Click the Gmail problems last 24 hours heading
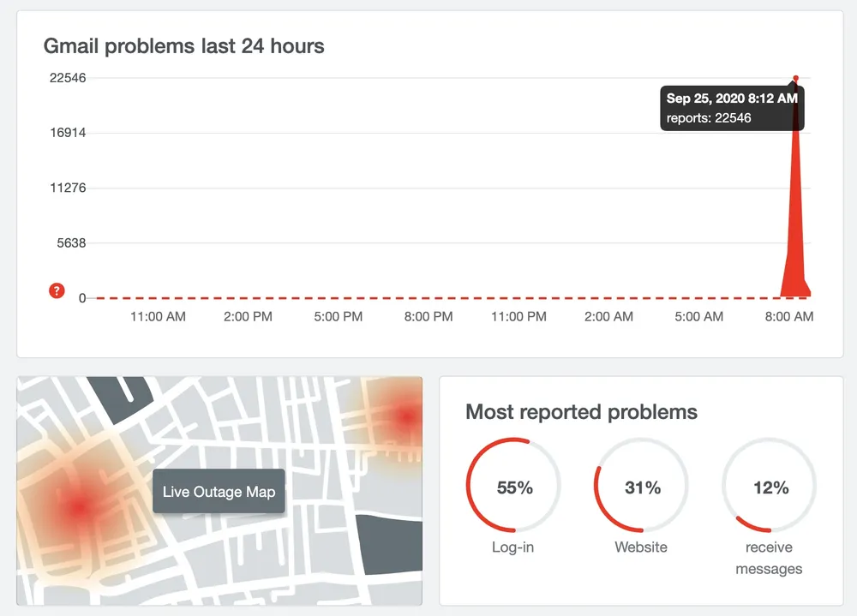The height and width of the screenshot is (616, 857). pyautogui.click(x=184, y=45)
